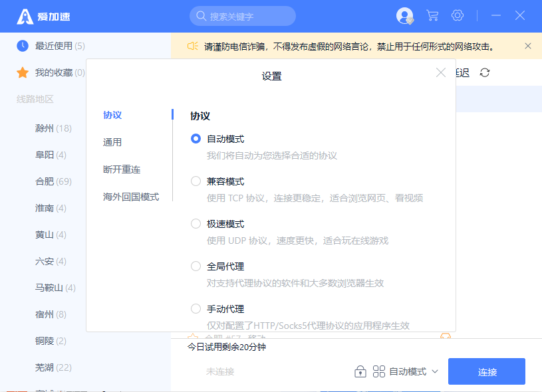
Task: Click the 爱加速 app logo
Action: (25, 15)
